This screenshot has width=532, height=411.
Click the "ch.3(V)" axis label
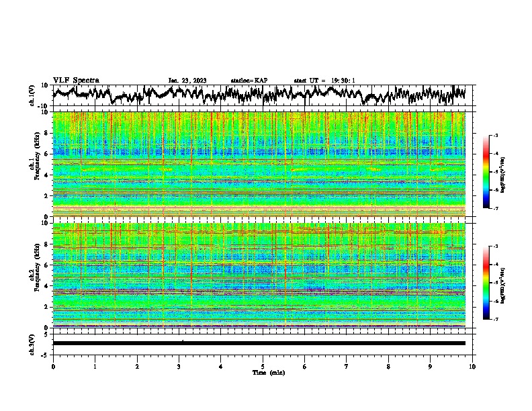click(32, 345)
